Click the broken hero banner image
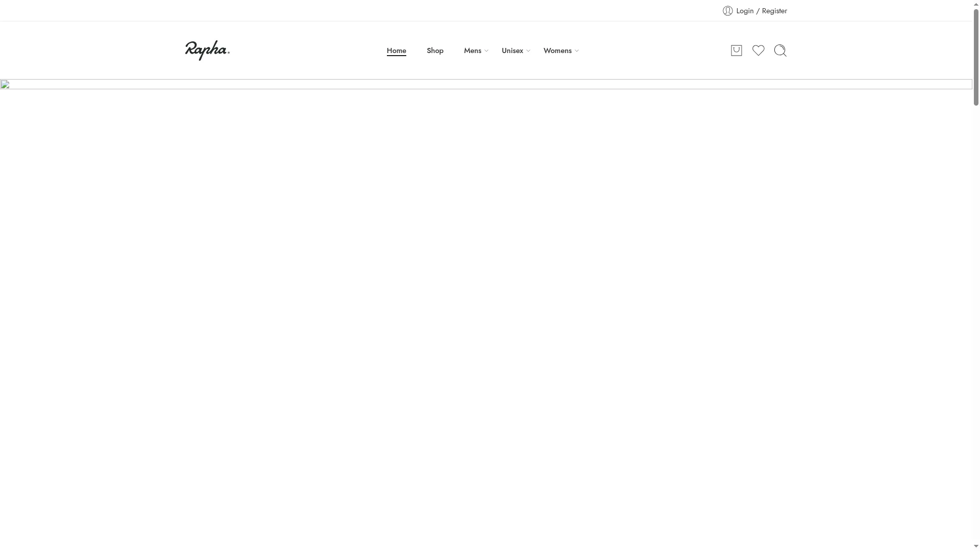 [x=486, y=84]
